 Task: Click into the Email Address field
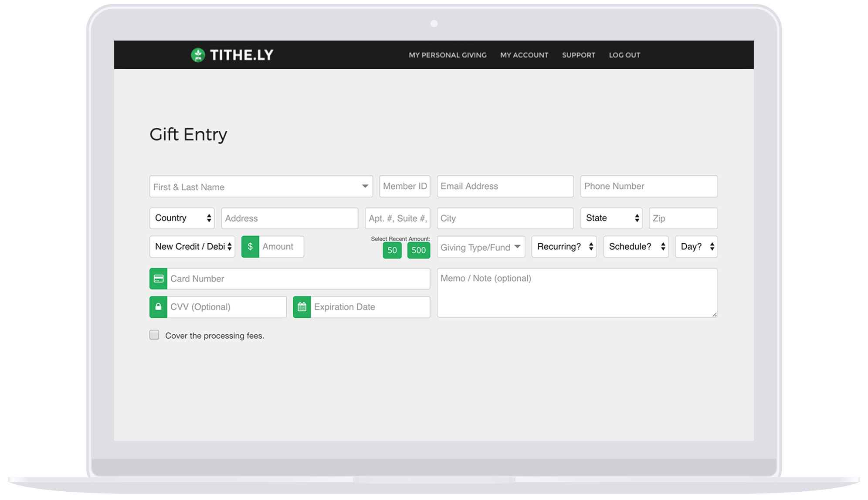click(x=505, y=186)
